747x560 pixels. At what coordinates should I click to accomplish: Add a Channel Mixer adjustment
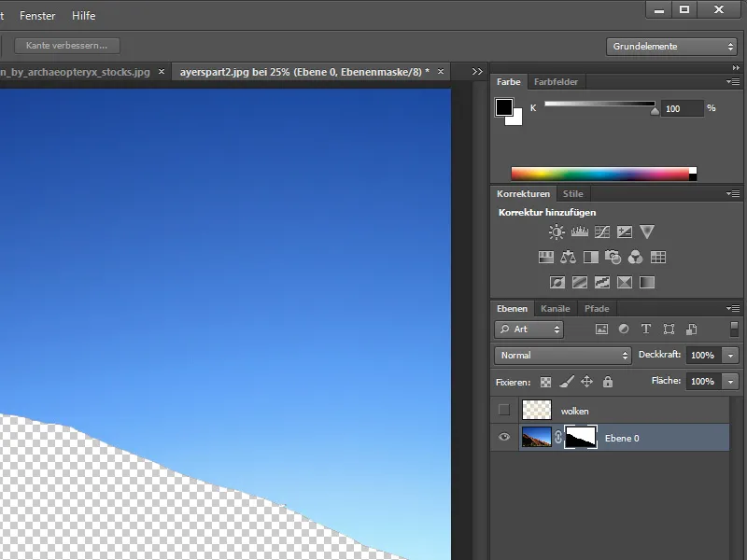(635, 258)
